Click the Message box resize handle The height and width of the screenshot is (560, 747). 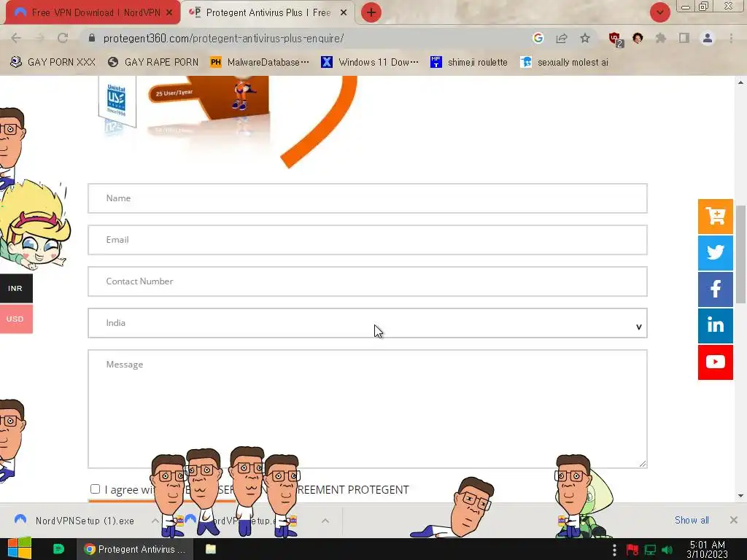(x=643, y=463)
